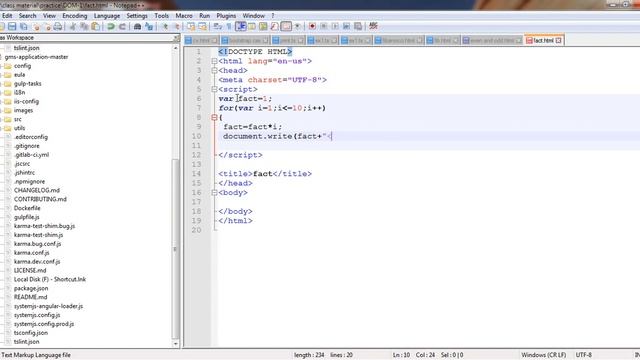Click the 'length : 234' status text

coord(309,355)
